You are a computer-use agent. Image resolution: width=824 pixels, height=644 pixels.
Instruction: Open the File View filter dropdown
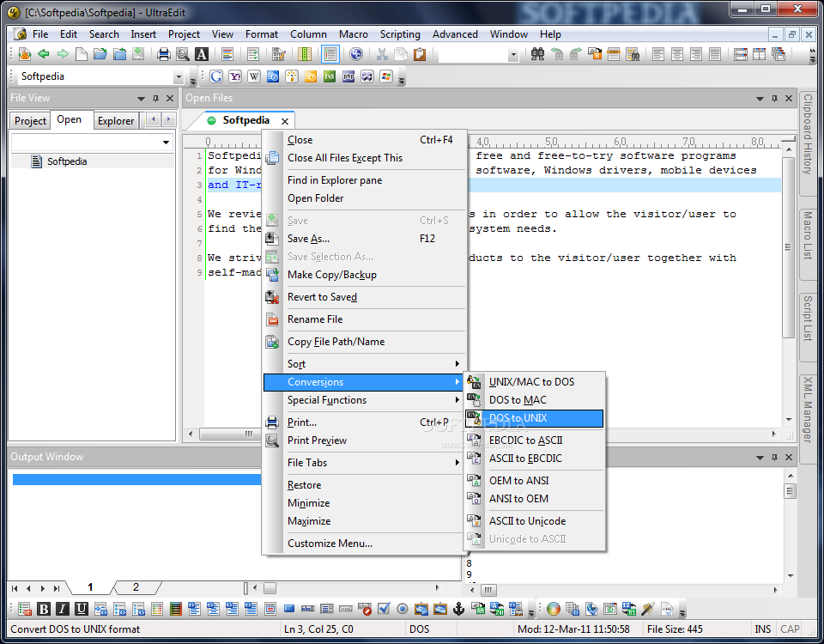(166, 142)
